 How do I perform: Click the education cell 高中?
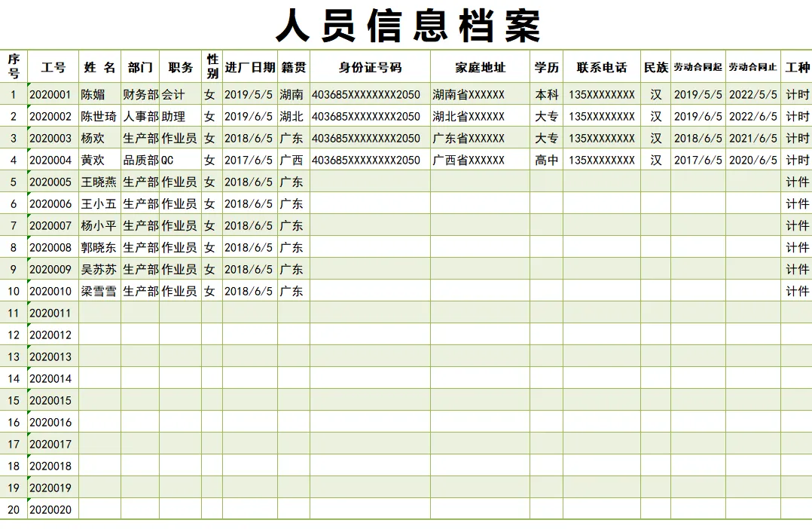tap(546, 160)
